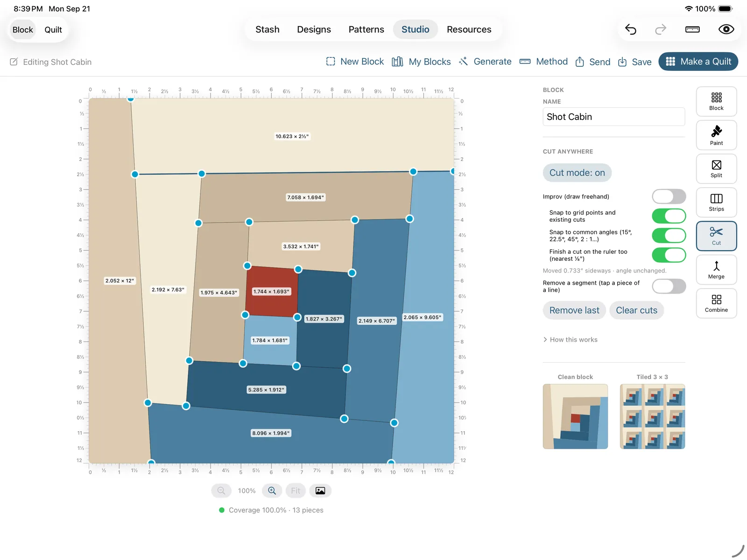Select the Cut scissors tool

(716, 236)
